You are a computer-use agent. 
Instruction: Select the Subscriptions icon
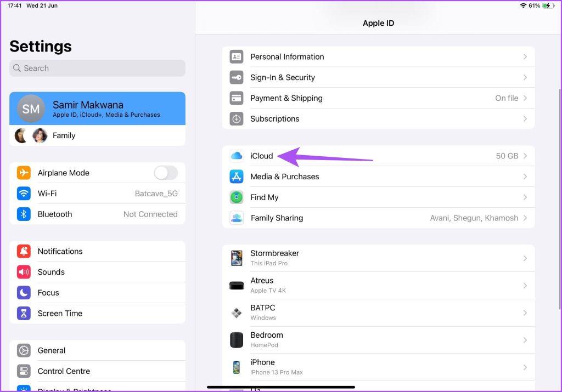236,119
